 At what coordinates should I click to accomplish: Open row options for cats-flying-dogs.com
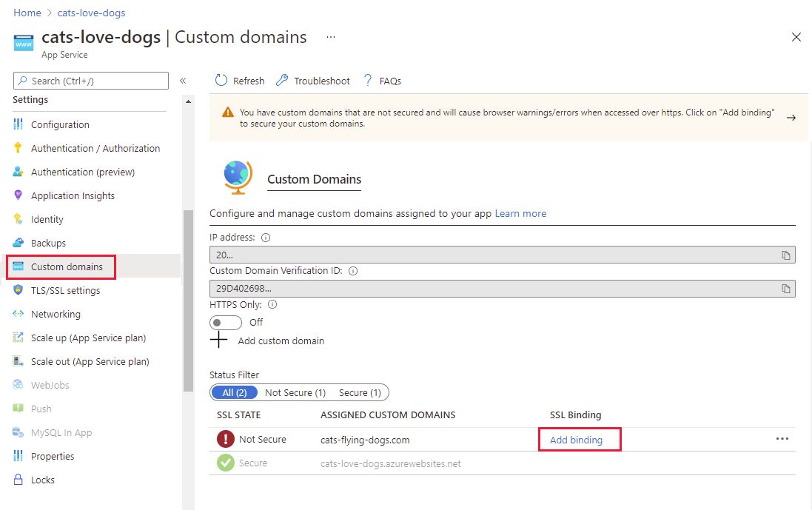click(x=782, y=439)
